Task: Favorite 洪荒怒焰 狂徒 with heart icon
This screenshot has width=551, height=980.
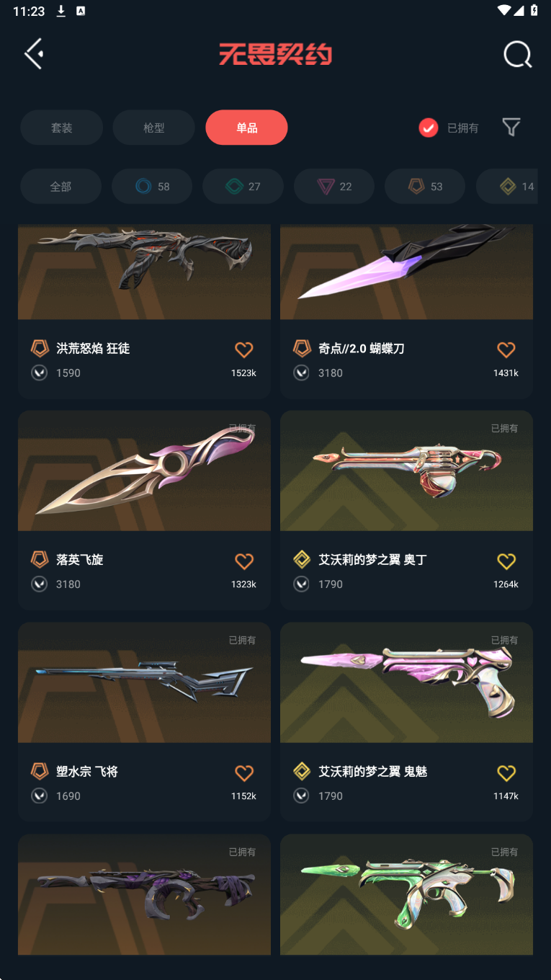Action: (244, 349)
